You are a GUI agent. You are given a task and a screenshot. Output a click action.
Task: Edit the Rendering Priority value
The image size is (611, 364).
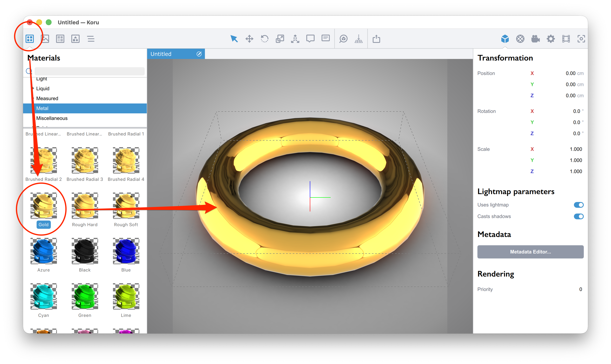[x=580, y=289]
